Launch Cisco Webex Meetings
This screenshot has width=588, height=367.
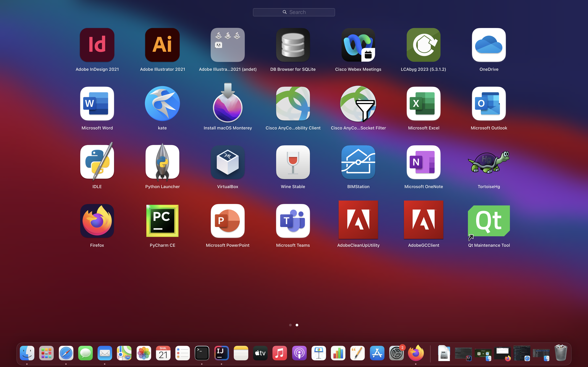358,45
